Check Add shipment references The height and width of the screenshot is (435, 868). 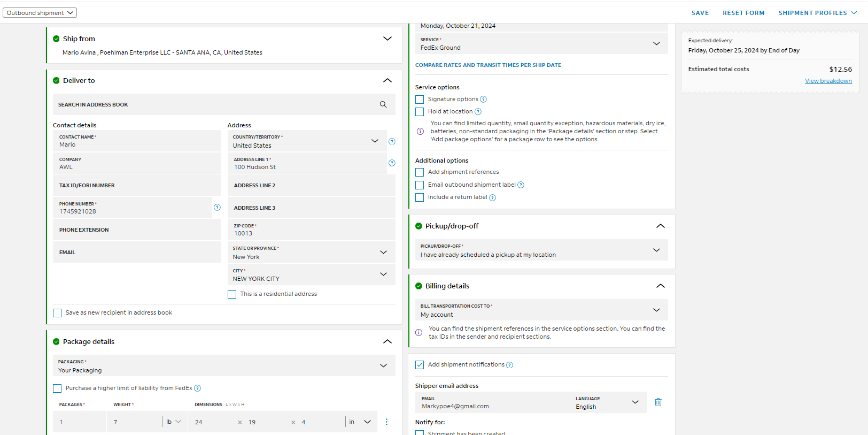pos(420,172)
